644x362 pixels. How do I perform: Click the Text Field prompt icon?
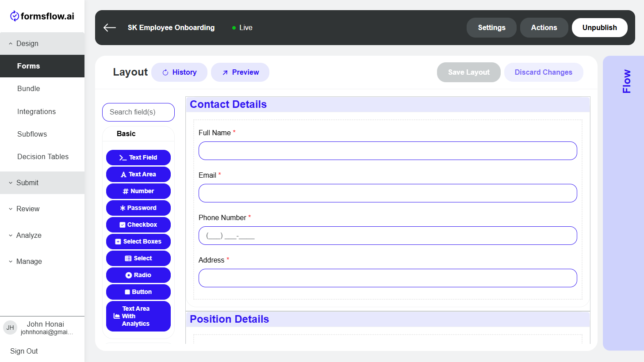click(123, 158)
